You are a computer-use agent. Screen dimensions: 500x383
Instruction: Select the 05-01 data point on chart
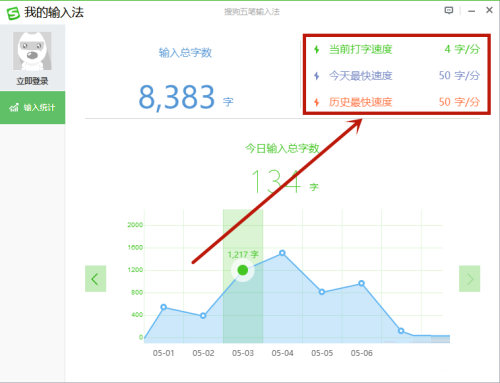click(163, 307)
